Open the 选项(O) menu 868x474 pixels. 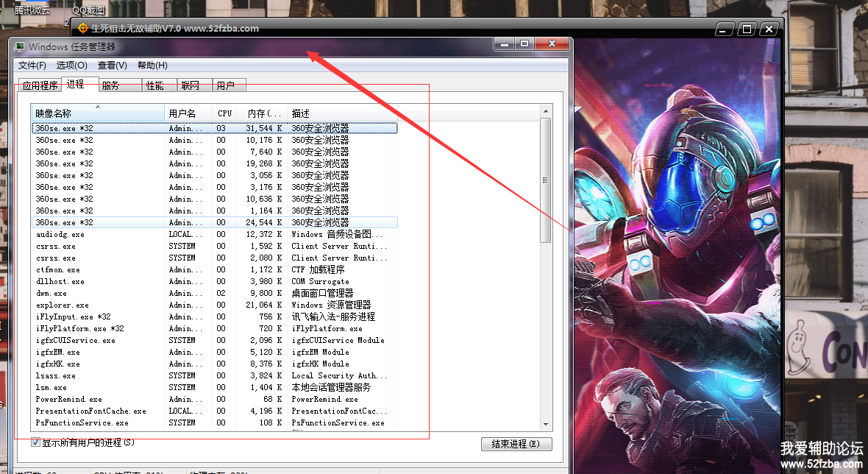coord(72,66)
